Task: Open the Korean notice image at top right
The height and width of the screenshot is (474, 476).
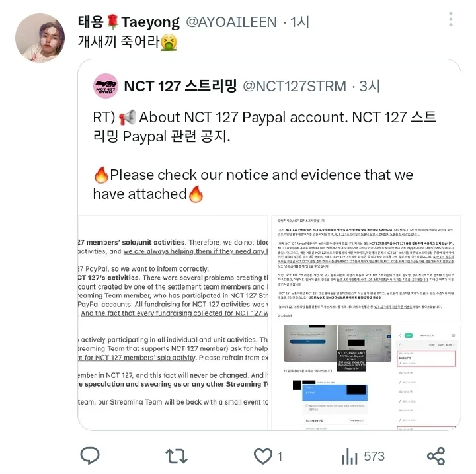Action: [366, 268]
